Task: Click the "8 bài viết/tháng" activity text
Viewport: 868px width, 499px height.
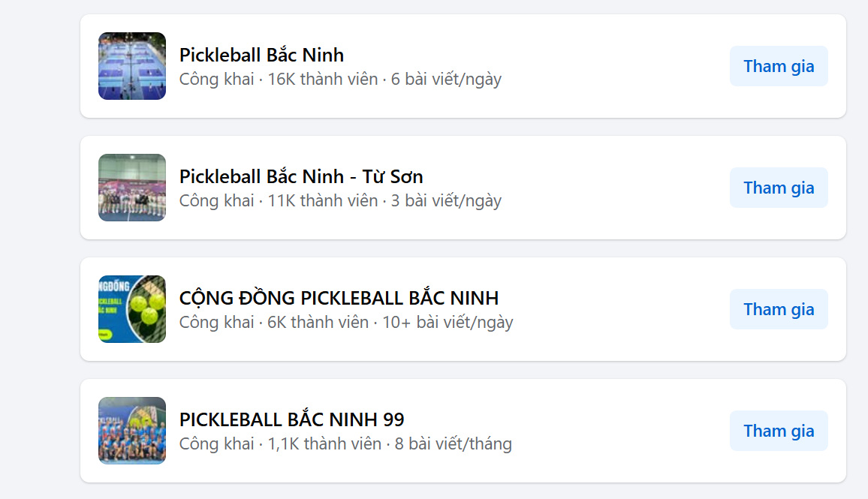Action: click(454, 443)
